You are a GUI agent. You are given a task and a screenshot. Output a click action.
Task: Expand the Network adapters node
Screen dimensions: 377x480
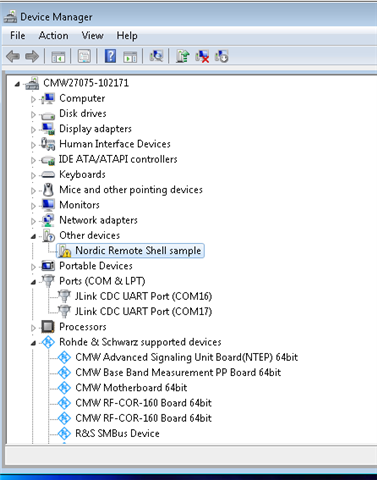[33, 221]
